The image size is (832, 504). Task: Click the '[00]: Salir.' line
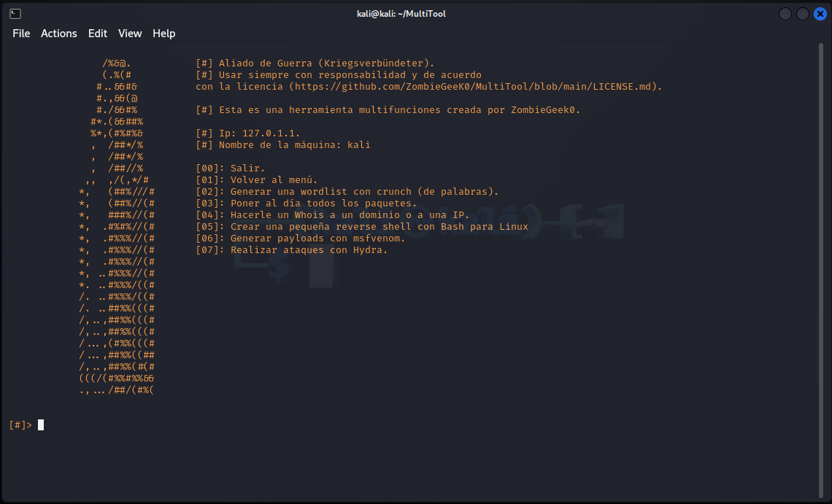click(x=231, y=168)
